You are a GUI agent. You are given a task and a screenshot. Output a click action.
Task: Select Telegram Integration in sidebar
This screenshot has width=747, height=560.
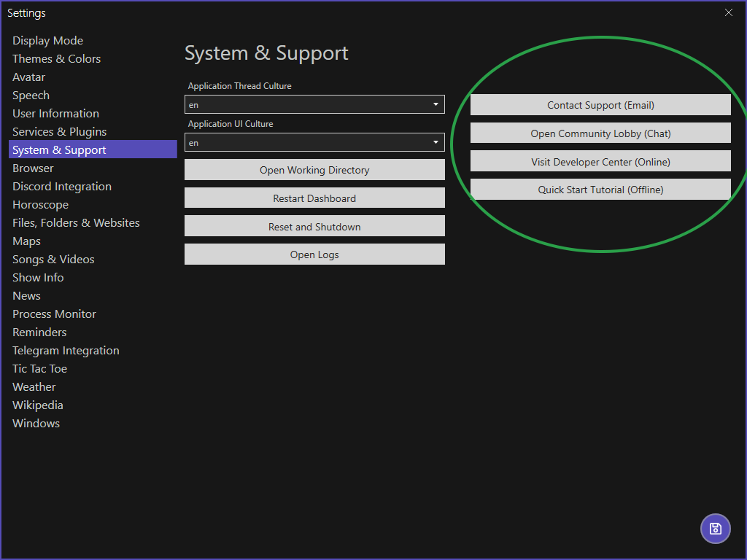pos(66,351)
